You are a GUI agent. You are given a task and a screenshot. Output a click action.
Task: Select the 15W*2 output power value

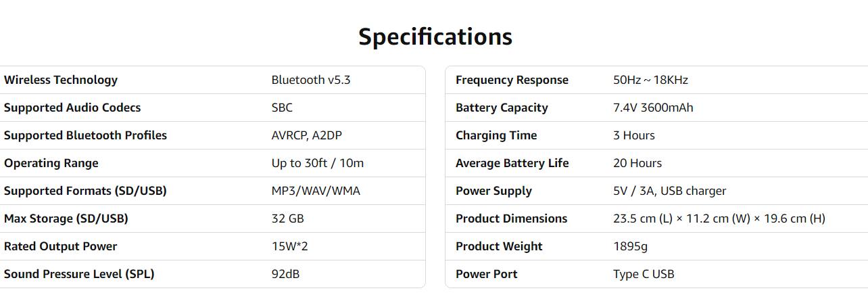tap(289, 246)
